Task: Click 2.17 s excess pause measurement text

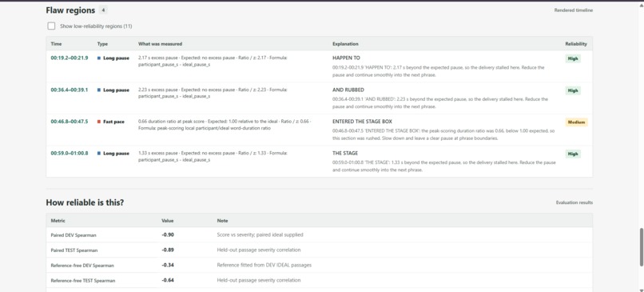Action: pos(213,62)
